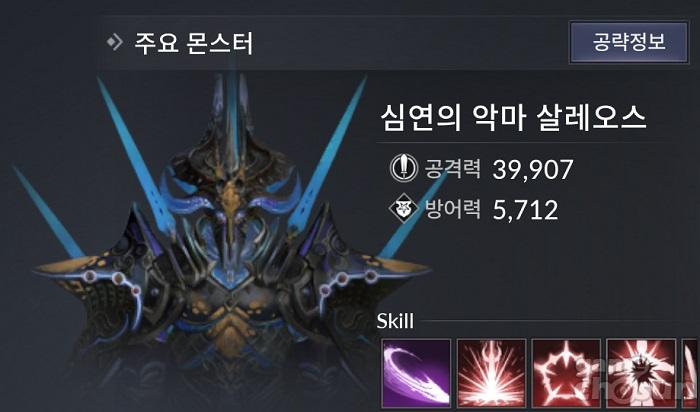Click the monster's golden horned helmet face
This screenshot has height=412, width=700.
pos(231,196)
